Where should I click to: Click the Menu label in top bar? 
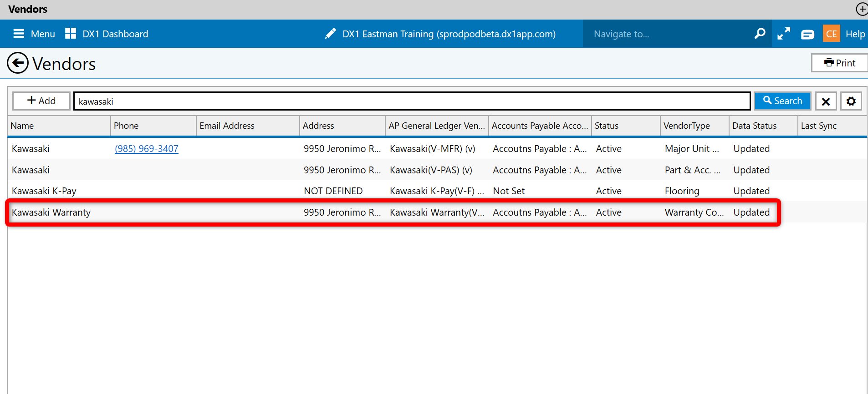(43, 34)
